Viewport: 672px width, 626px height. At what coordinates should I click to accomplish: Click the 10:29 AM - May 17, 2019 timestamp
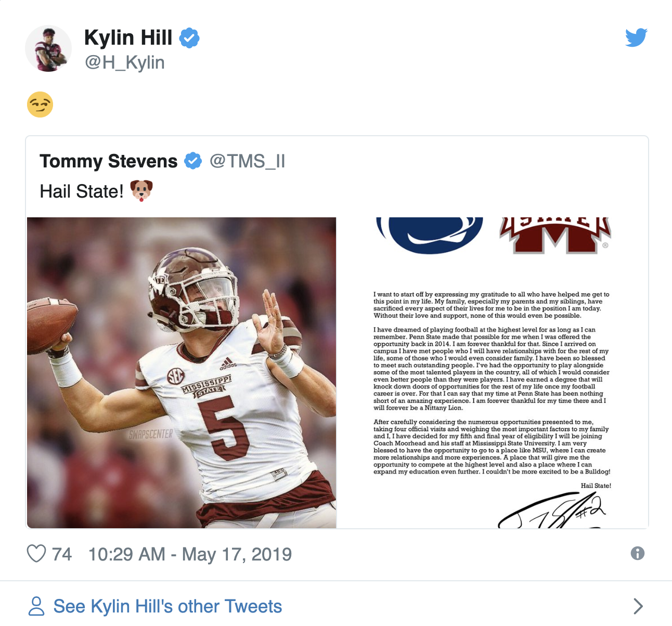coord(190,554)
